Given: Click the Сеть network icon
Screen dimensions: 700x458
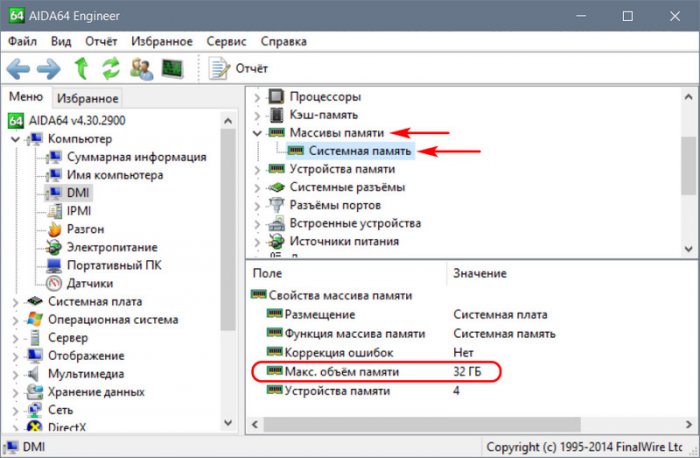Looking at the screenshot, I should 34,410.
